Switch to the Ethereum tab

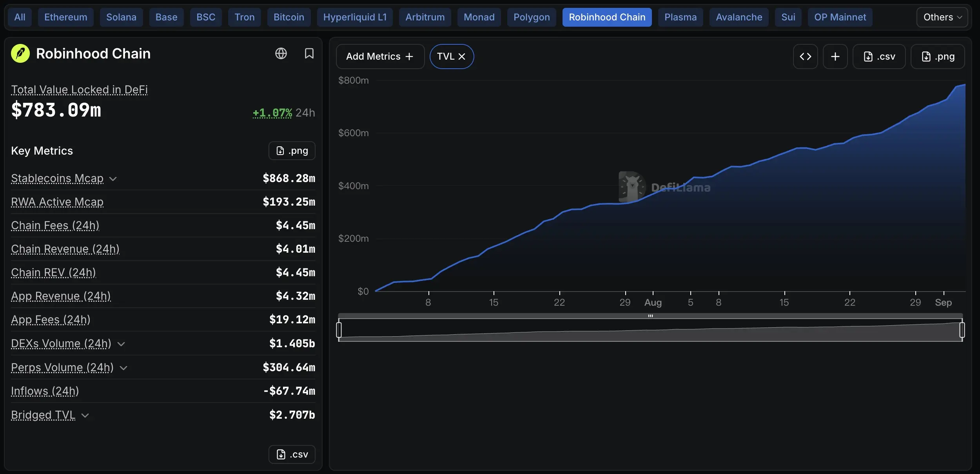tap(66, 17)
